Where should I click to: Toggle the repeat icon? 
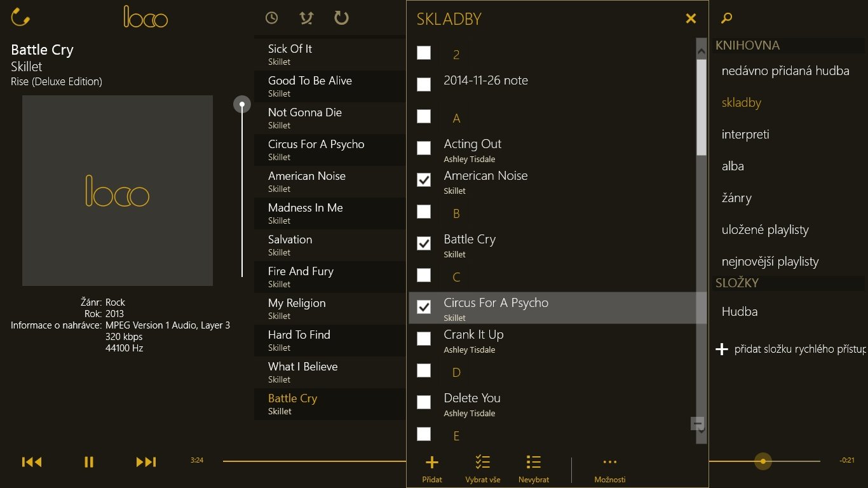(x=342, y=18)
